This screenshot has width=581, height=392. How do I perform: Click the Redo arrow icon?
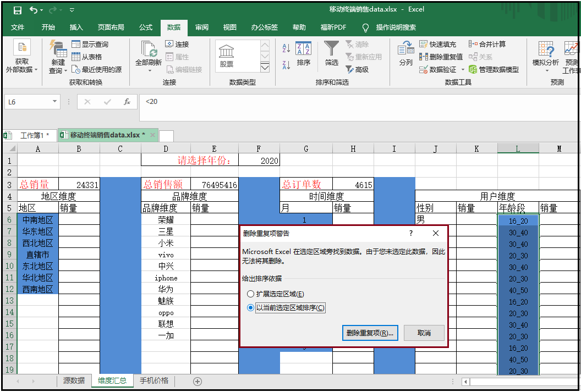(x=53, y=10)
